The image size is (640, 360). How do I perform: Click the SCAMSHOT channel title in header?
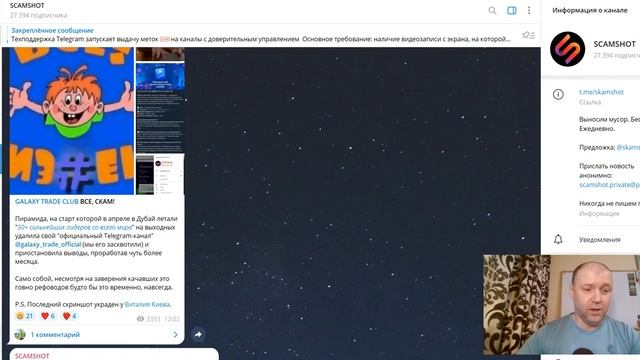tap(27, 6)
